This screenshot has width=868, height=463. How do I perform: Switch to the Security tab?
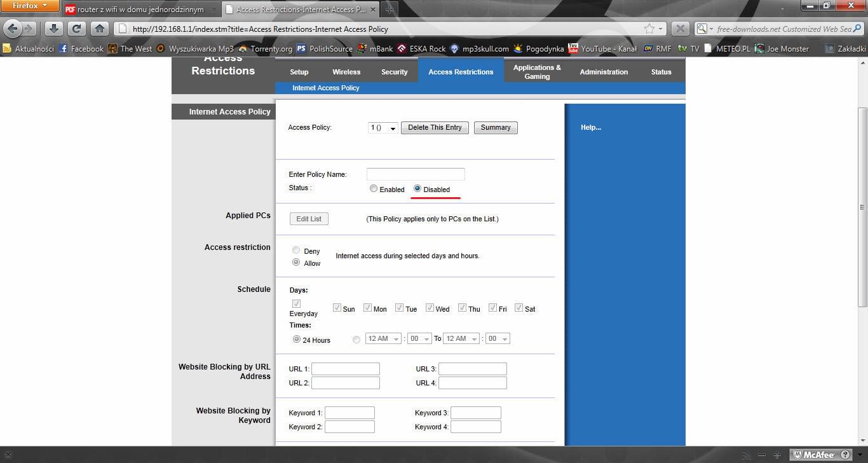(395, 72)
